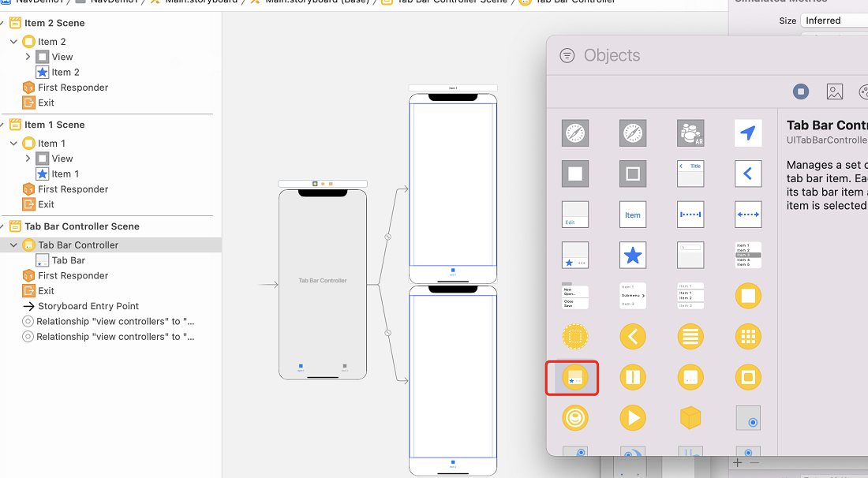Select the yellow concentric-circles controller object

[x=575, y=418]
